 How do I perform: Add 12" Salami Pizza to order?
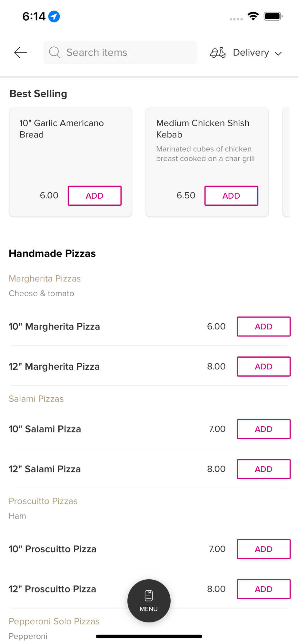263,469
